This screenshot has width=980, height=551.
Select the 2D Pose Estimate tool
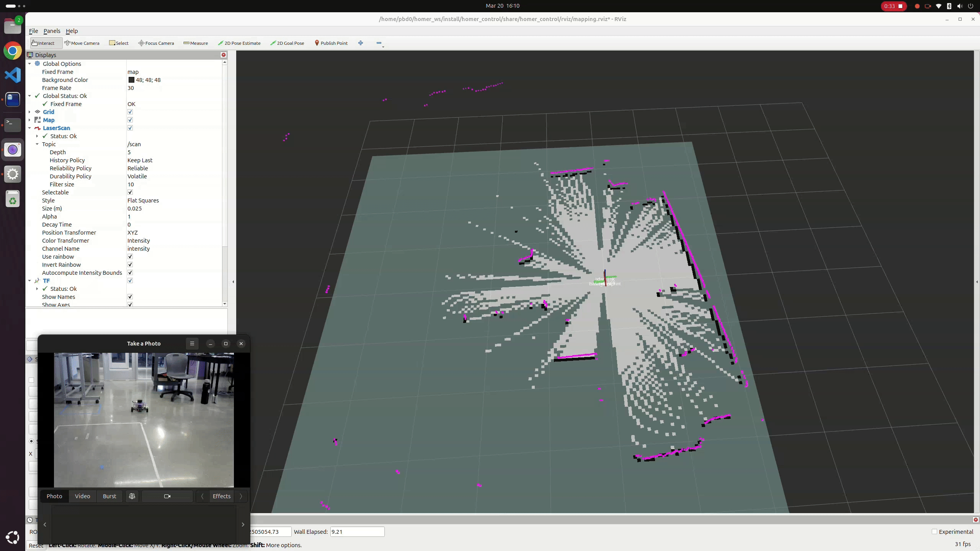239,43
